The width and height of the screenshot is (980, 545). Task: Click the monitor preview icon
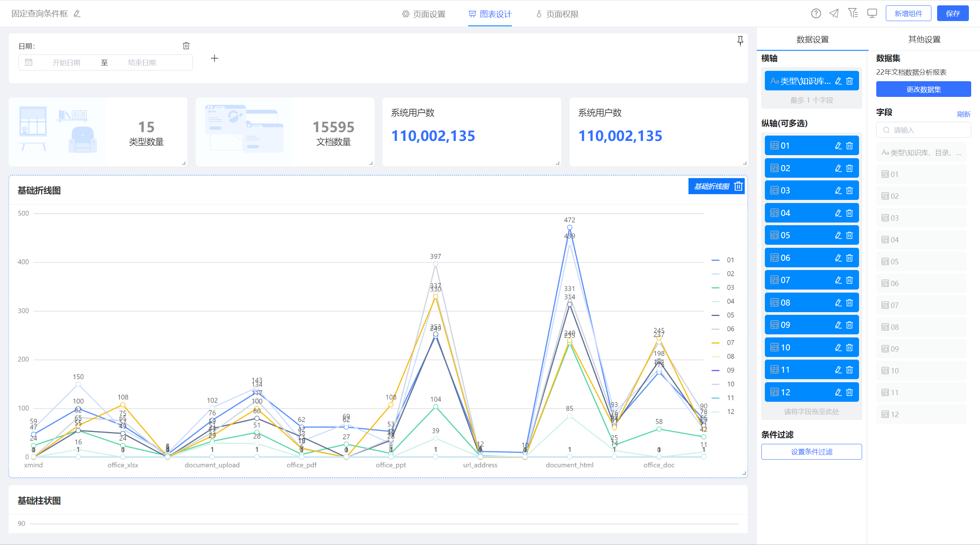pyautogui.click(x=872, y=13)
